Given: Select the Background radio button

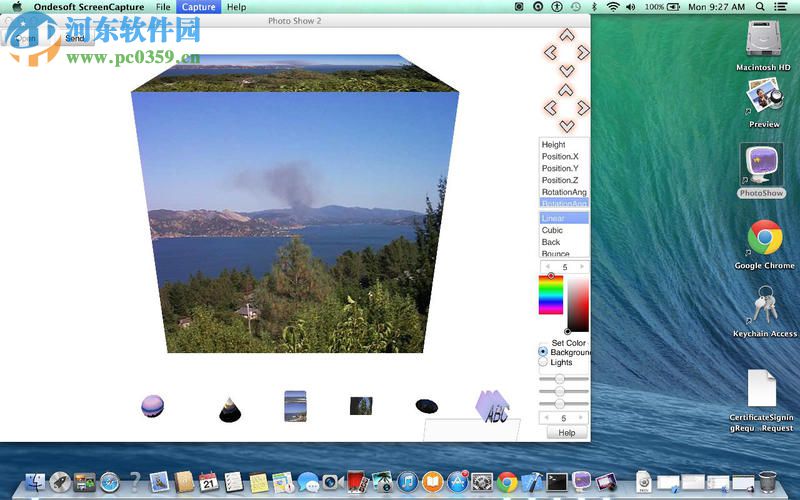Looking at the screenshot, I should 543,352.
